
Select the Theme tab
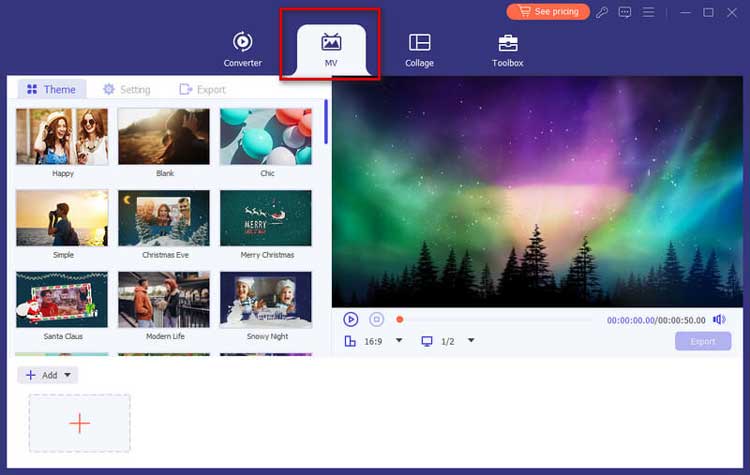[x=52, y=89]
